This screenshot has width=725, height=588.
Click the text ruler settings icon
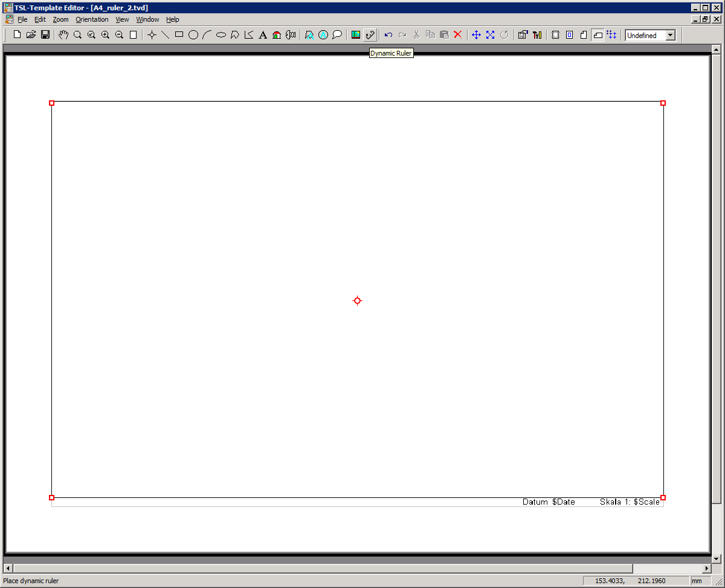pos(537,35)
